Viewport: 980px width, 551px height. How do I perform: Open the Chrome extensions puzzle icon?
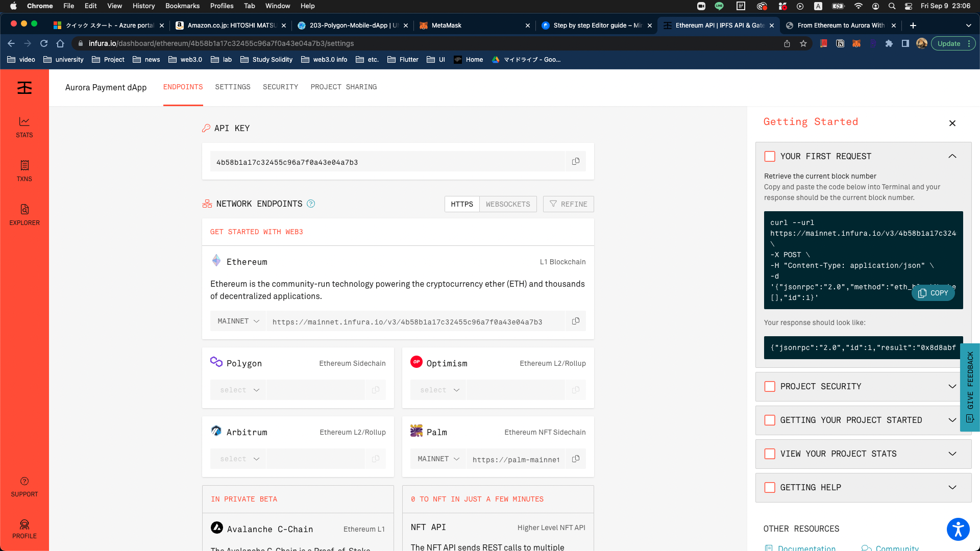pos(889,43)
